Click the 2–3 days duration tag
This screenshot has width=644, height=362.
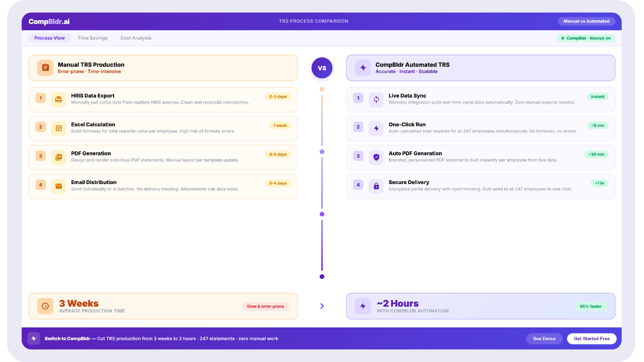point(278,96)
